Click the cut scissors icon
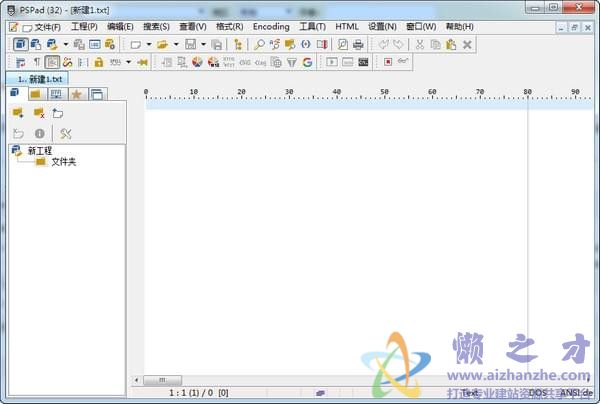600x404 pixels. tap(420, 44)
